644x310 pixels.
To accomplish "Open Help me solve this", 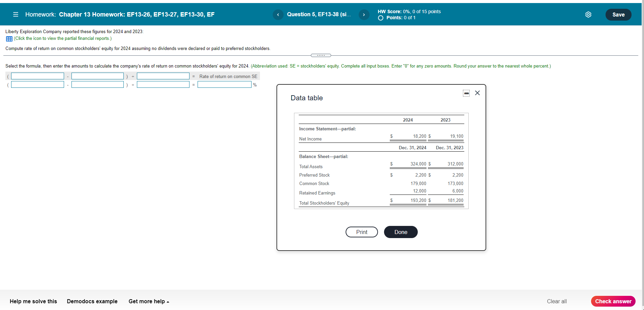I will [x=33, y=301].
